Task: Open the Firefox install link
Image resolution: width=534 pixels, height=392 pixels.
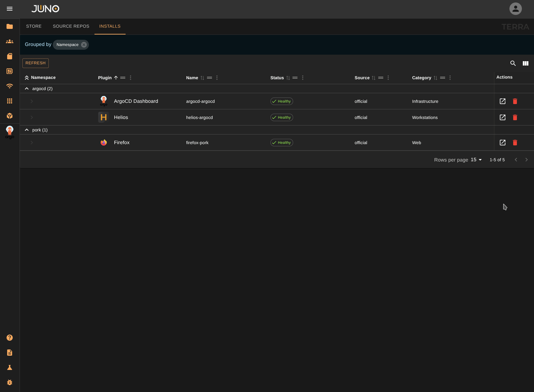Action: 502,143
